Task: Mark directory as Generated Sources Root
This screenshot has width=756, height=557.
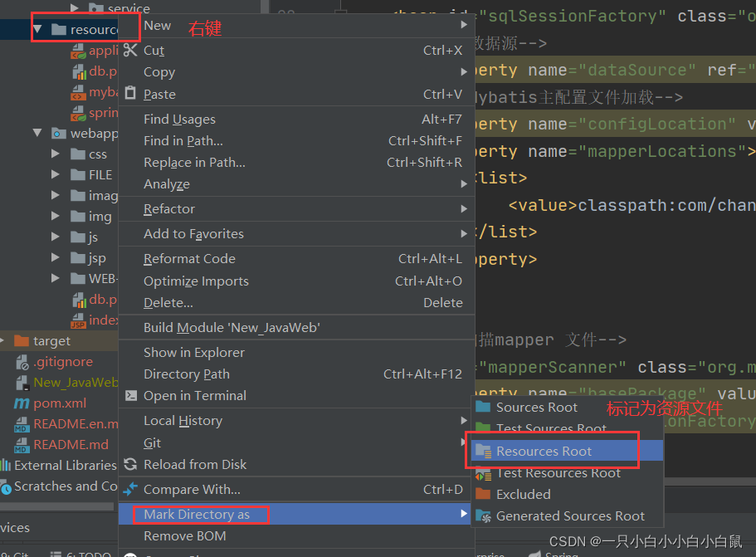Action: coord(567,516)
